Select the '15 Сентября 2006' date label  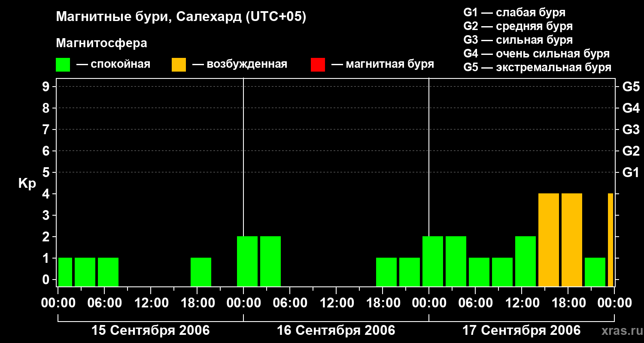click(x=151, y=331)
